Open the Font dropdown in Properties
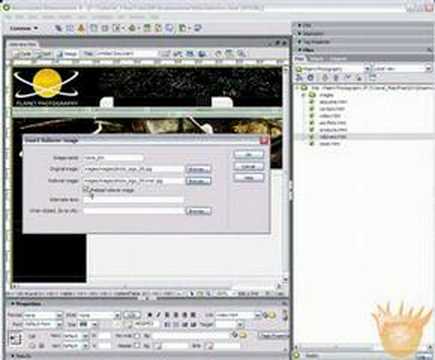Image resolution: width=435 pixels, height=360 pixels. (59, 324)
